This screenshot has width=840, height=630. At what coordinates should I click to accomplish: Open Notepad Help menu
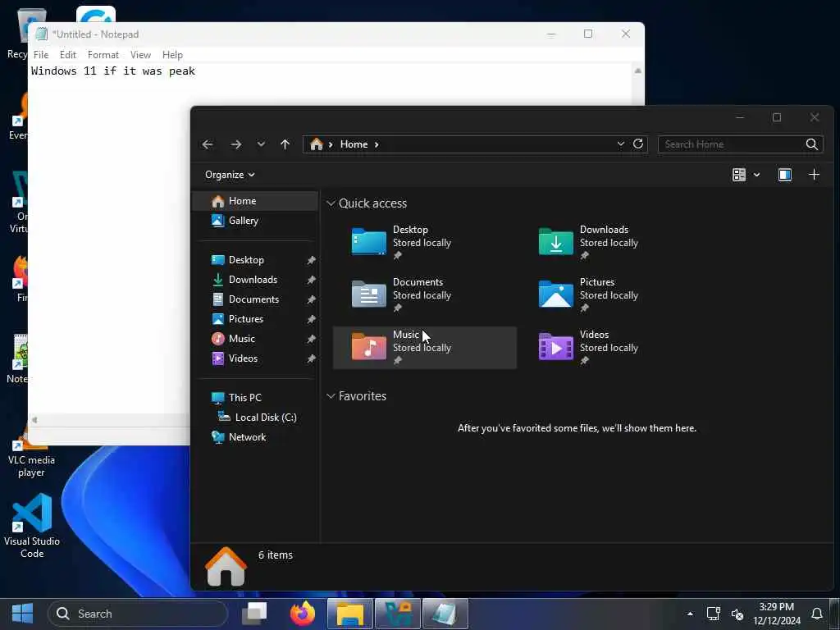click(x=172, y=55)
